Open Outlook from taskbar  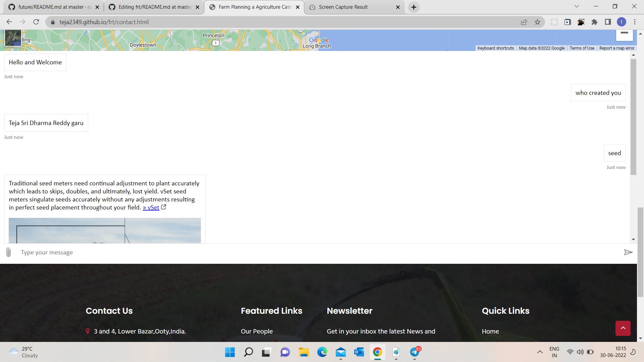pyautogui.click(x=359, y=352)
